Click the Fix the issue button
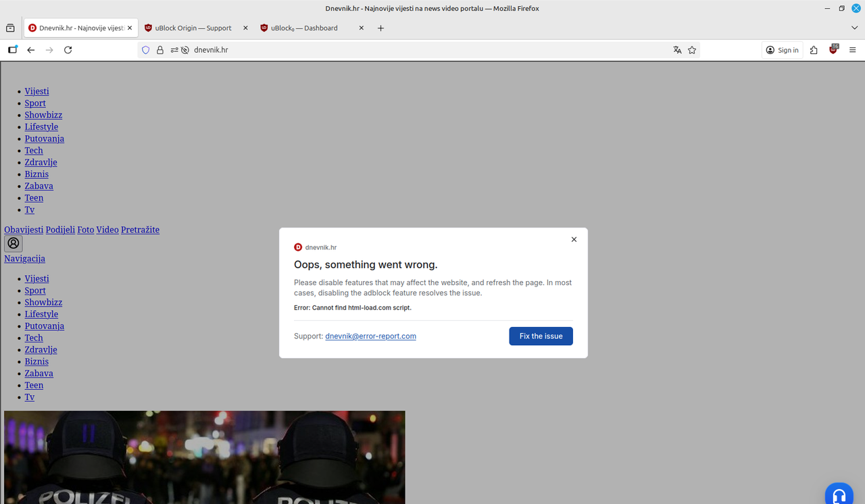This screenshot has width=865, height=504. point(541,336)
